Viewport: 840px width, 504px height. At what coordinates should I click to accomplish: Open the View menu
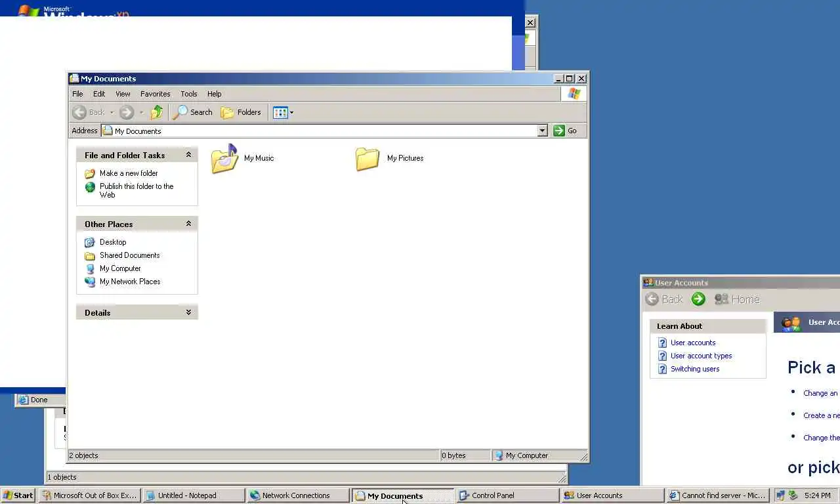pyautogui.click(x=123, y=94)
